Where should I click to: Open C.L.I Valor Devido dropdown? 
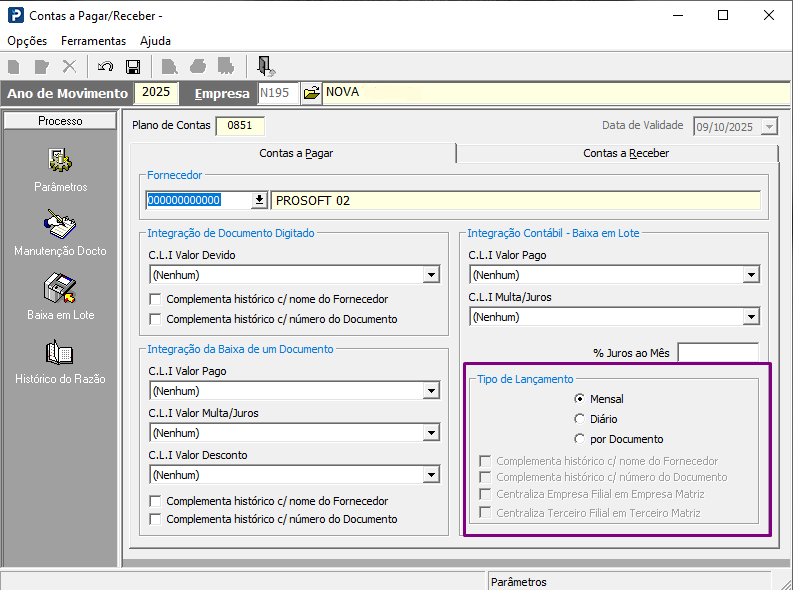431,275
